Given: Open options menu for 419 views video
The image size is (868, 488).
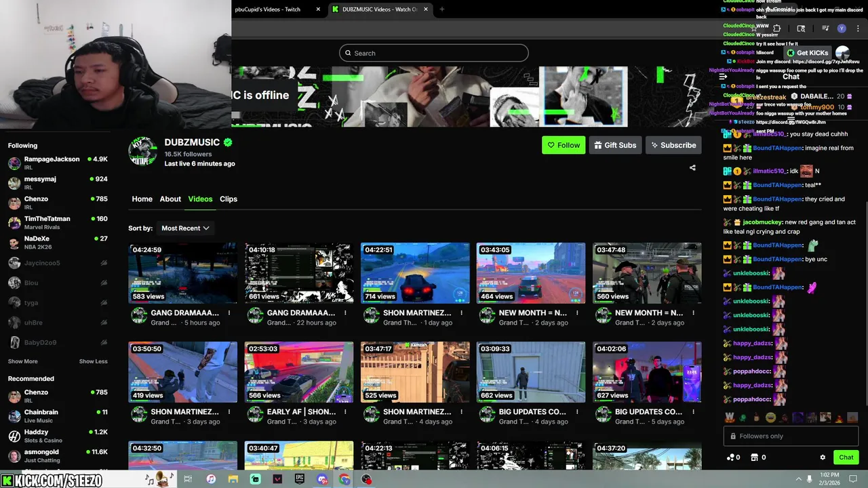Looking at the screenshot, I should 229,412.
